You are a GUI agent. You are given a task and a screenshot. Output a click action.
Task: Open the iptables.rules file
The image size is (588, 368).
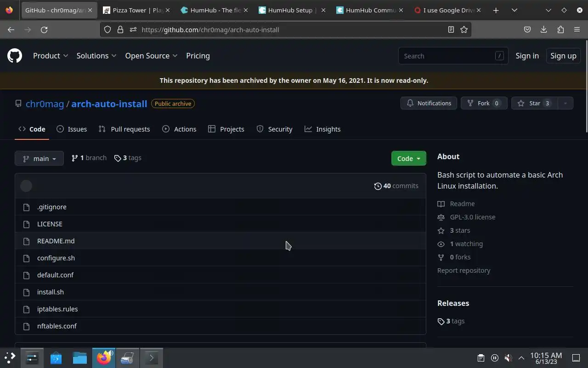pyautogui.click(x=57, y=309)
